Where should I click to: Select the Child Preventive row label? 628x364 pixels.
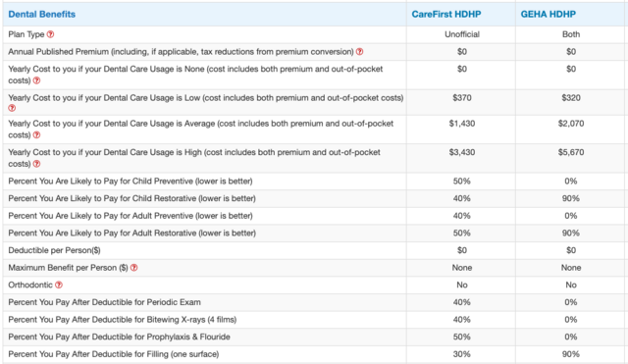point(131,181)
